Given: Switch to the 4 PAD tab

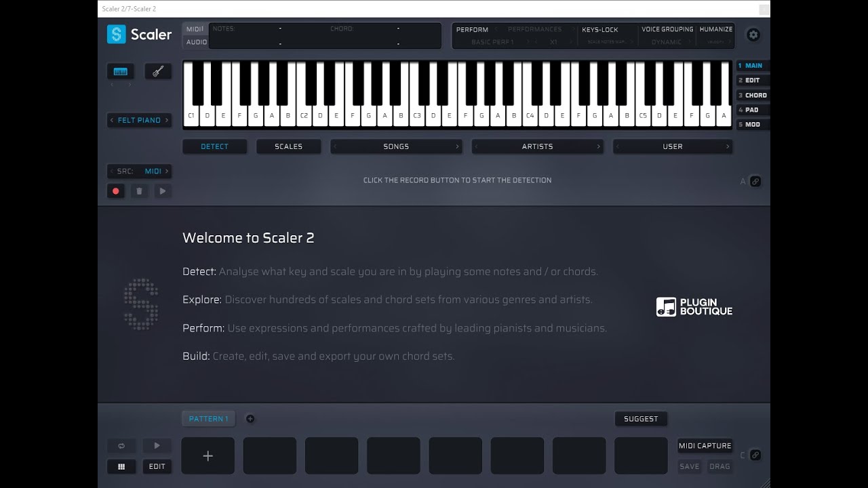Looking at the screenshot, I should (x=753, y=110).
